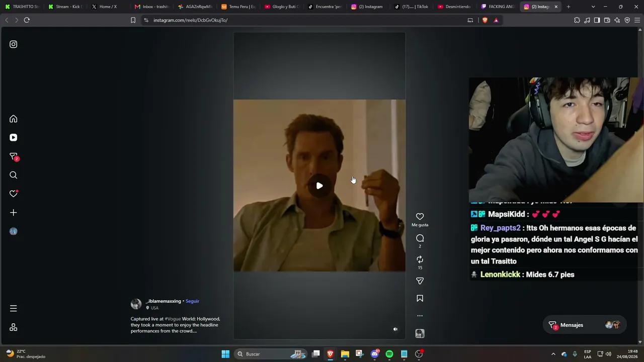
Task: Open Spotify from the taskbar
Action: (x=389, y=354)
